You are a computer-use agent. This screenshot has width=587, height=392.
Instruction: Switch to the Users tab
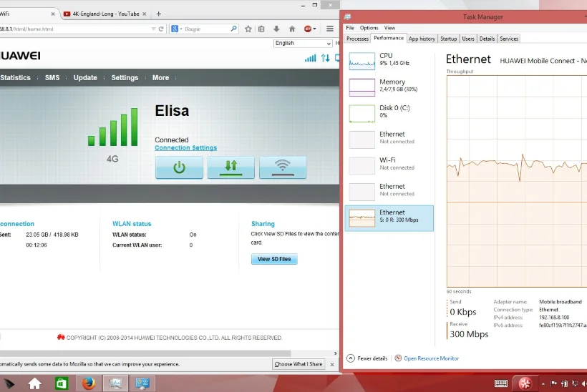[x=468, y=39]
